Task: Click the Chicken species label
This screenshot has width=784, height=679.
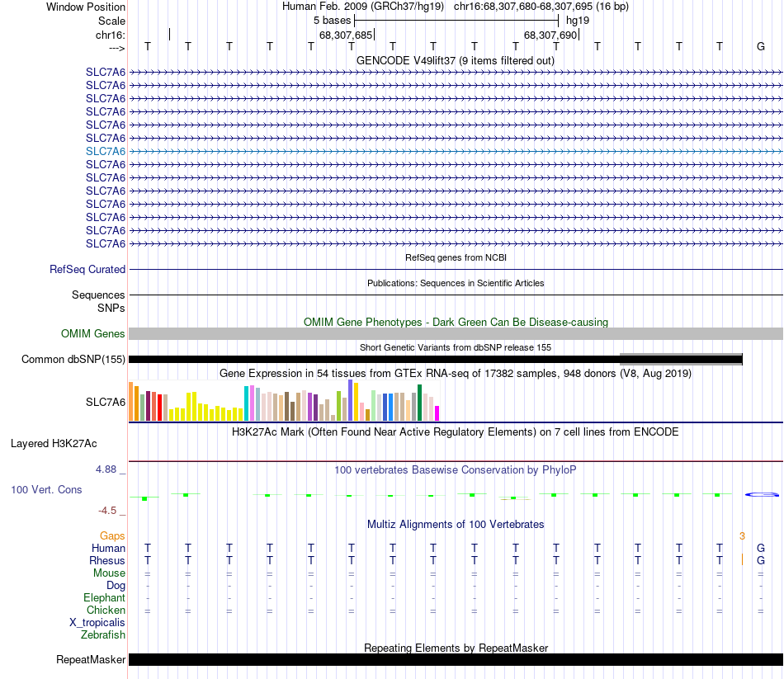Action: click(106, 610)
